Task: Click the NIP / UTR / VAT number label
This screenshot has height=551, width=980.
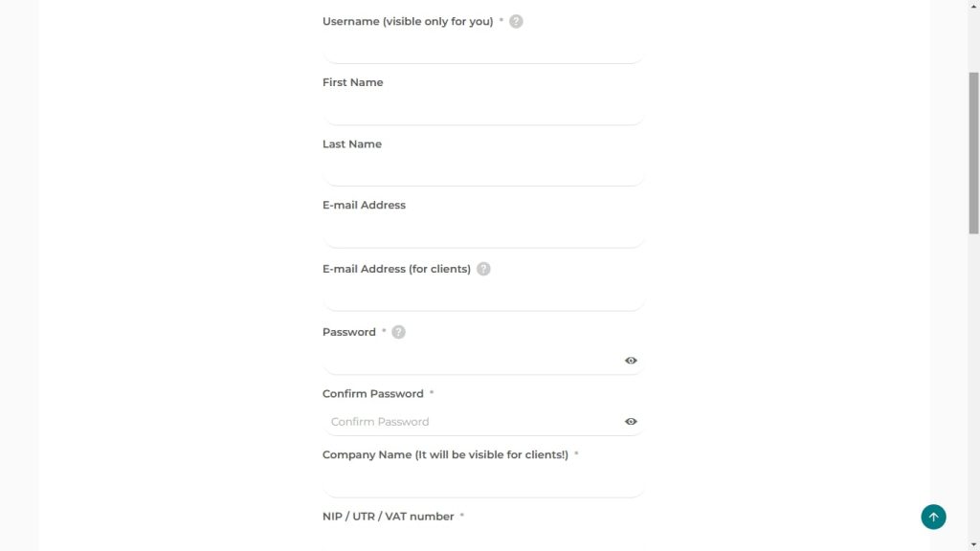Action: (x=388, y=517)
